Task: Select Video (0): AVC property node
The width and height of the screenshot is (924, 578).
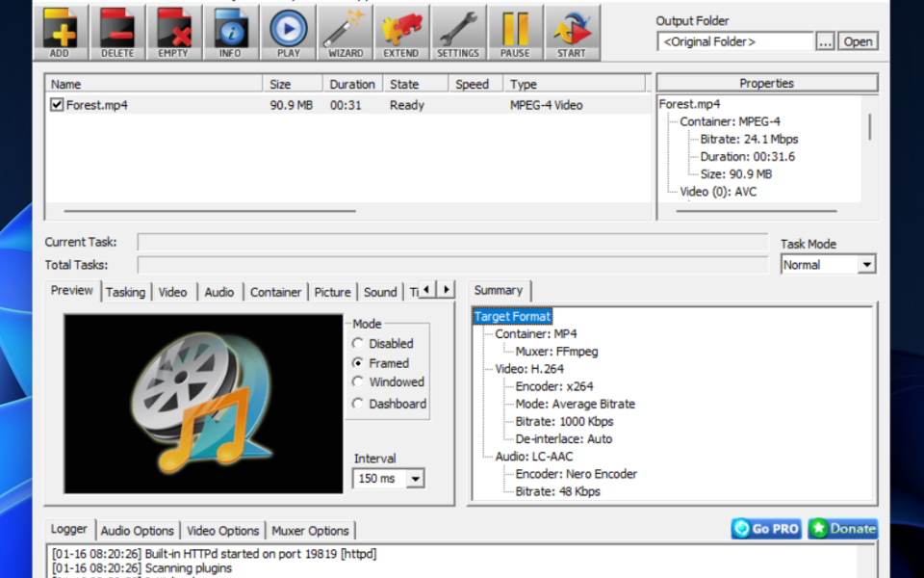Action: pos(718,192)
